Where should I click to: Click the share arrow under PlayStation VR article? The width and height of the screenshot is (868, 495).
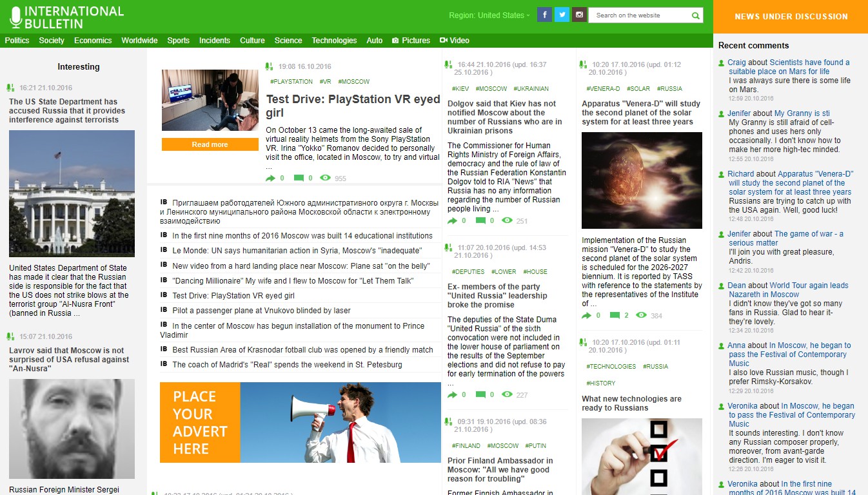pos(270,178)
